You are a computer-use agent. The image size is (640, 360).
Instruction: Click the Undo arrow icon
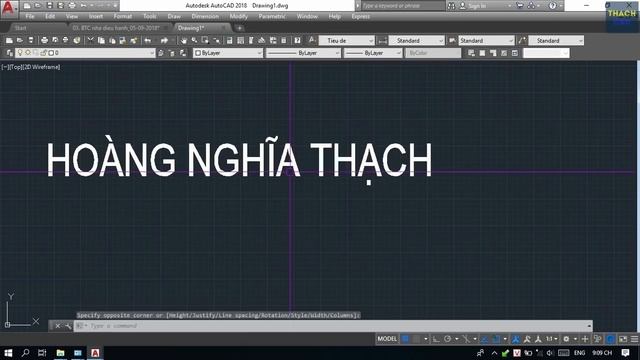click(148, 40)
